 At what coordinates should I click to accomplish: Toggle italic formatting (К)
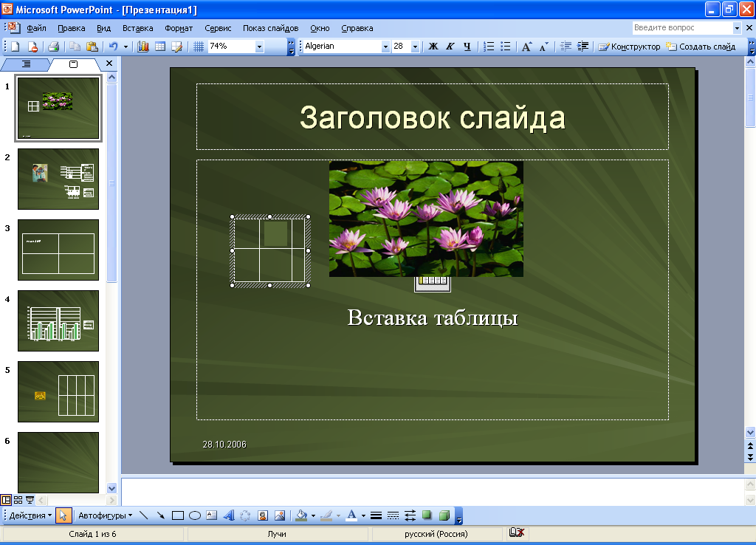pyautogui.click(x=450, y=47)
